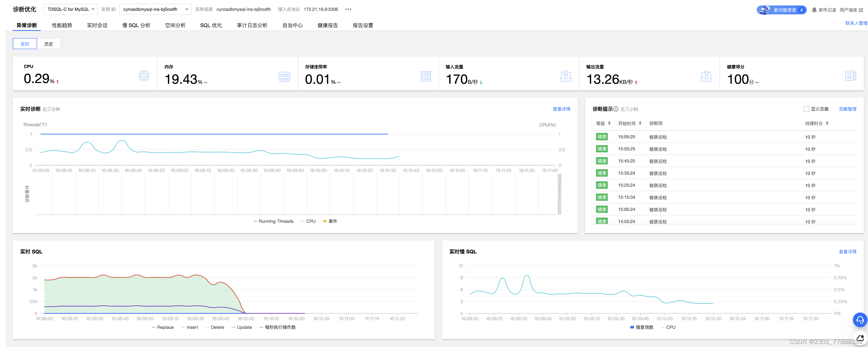This screenshot has width=868, height=348.
Task: Toggle CPU legend in realtime diagnosis chart
Action: point(308,221)
